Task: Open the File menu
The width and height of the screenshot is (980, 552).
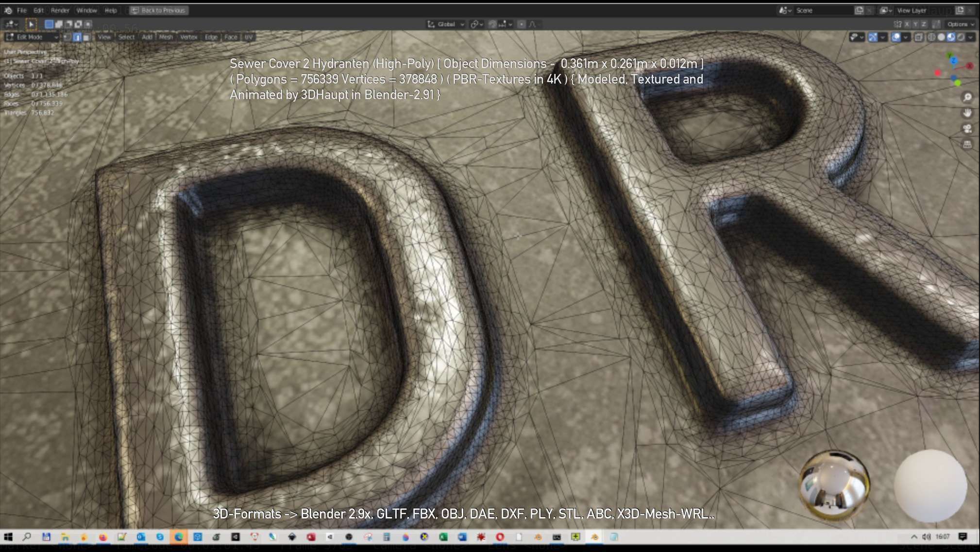Action: coord(22,10)
